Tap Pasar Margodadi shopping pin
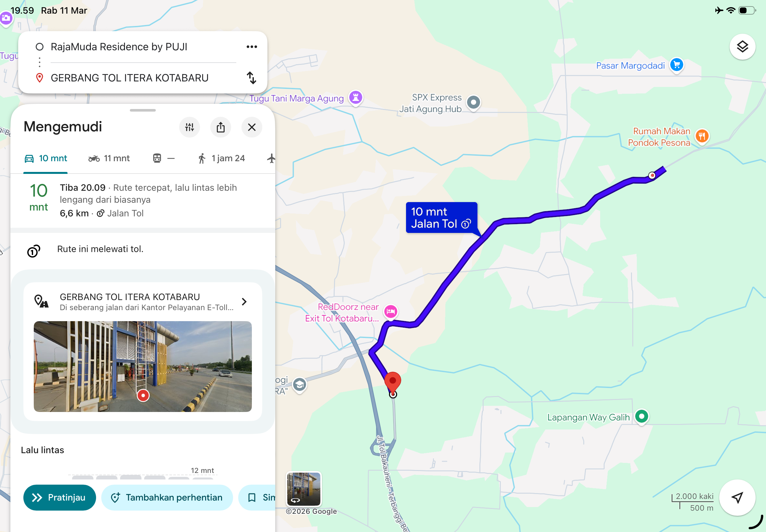Image resolution: width=766 pixels, height=532 pixels. click(677, 65)
